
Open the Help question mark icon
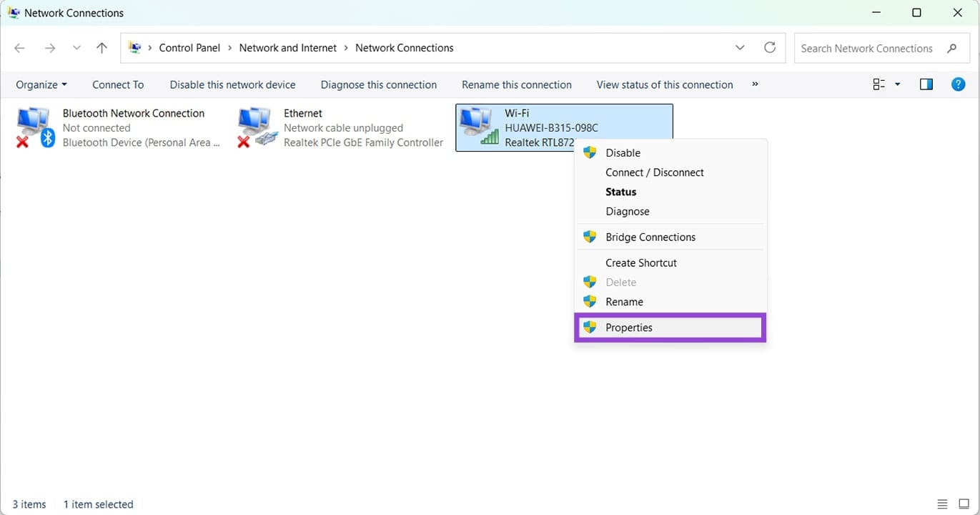point(958,84)
